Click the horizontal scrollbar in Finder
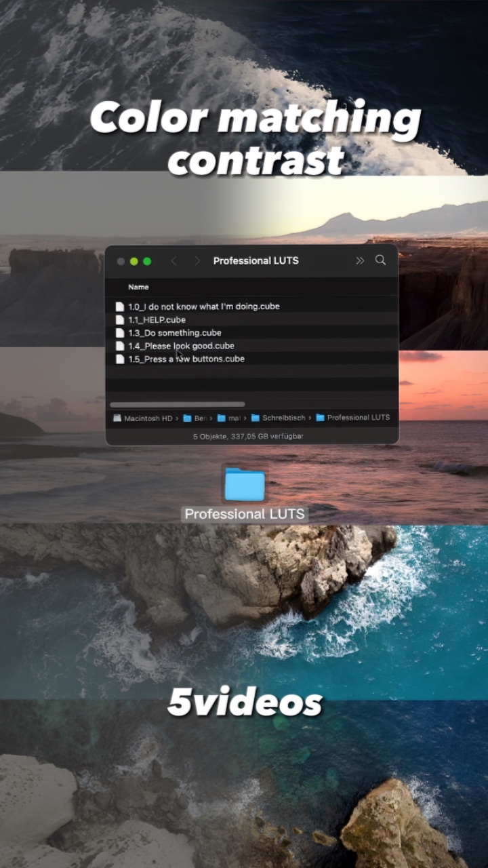488x868 pixels. click(x=177, y=405)
